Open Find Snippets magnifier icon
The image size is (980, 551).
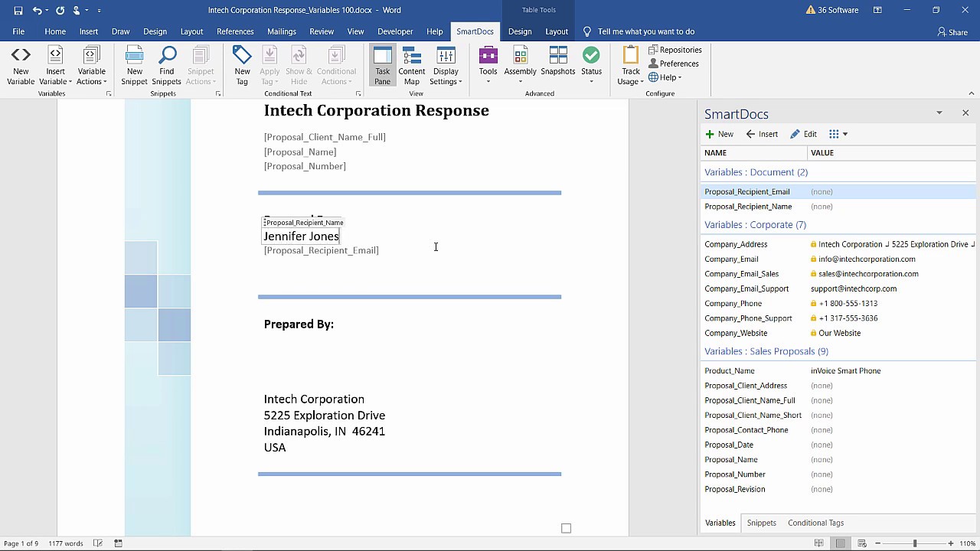coord(166,66)
